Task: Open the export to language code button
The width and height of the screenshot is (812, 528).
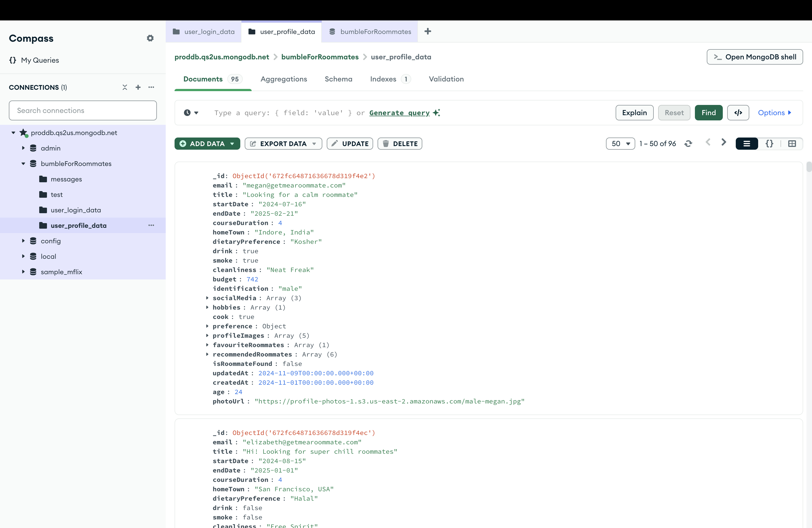Action: [x=738, y=113]
